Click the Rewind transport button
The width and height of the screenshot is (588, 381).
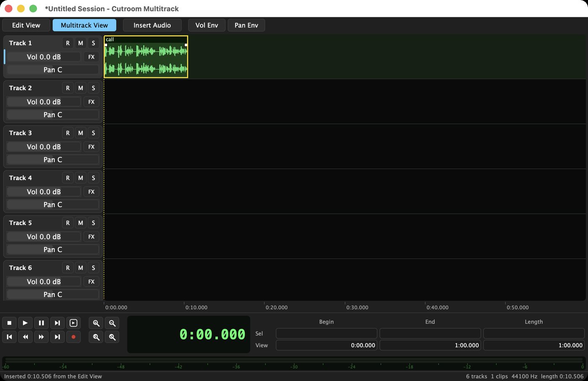point(25,337)
